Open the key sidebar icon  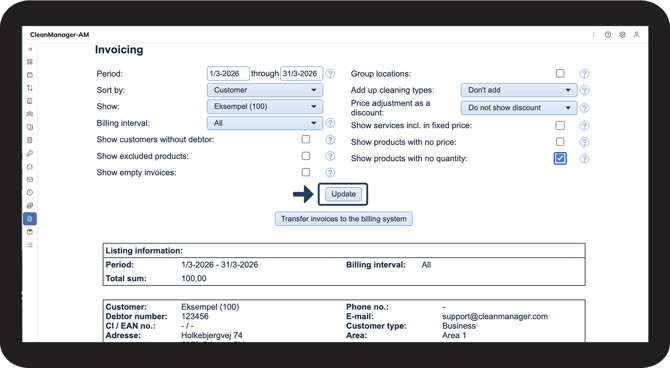pyautogui.click(x=30, y=153)
